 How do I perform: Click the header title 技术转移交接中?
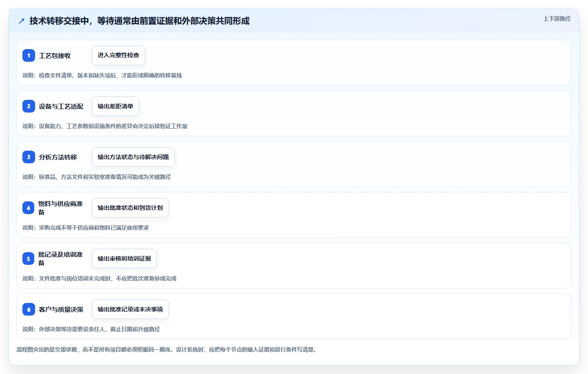click(x=139, y=21)
